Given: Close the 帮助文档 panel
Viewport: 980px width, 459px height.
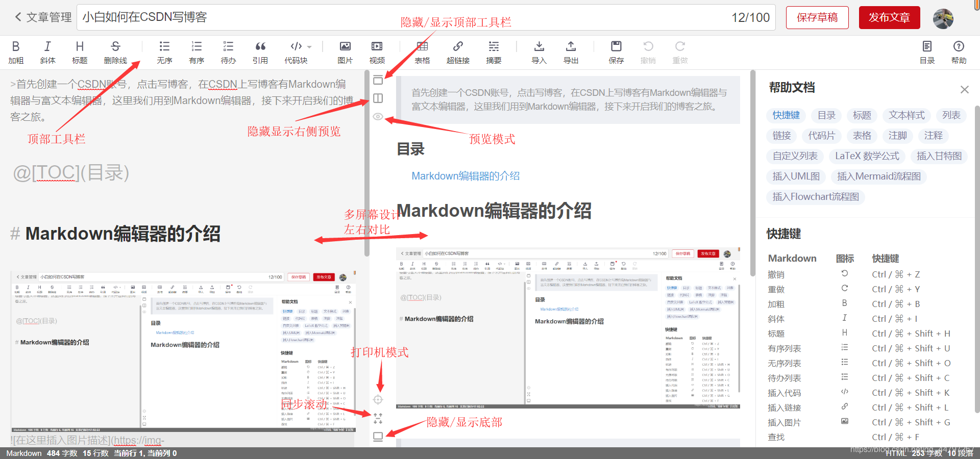Looking at the screenshot, I should click(964, 90).
